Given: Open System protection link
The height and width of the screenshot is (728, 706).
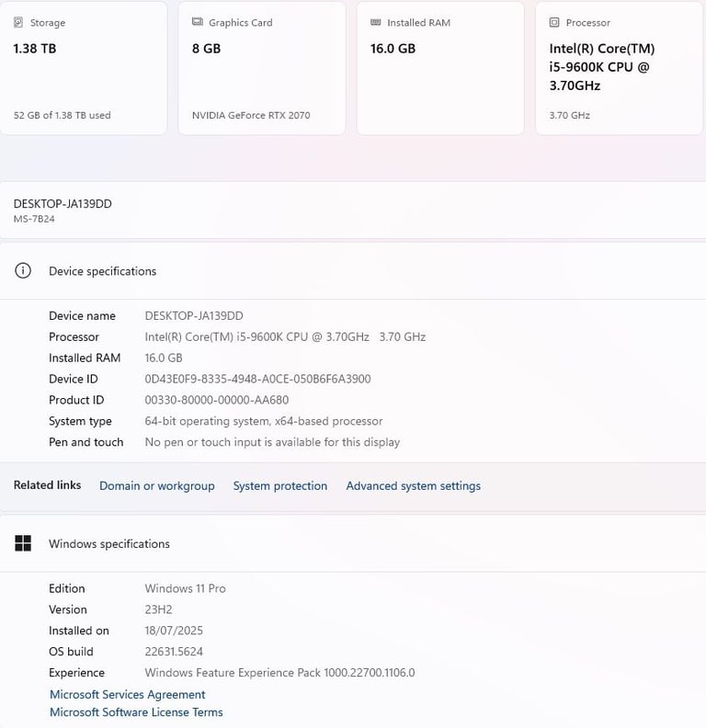Looking at the screenshot, I should [x=280, y=486].
